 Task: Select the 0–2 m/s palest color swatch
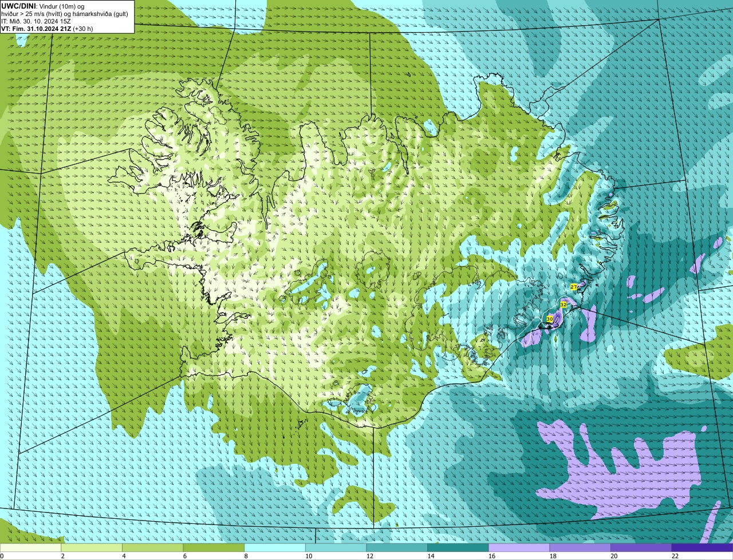coord(30,547)
